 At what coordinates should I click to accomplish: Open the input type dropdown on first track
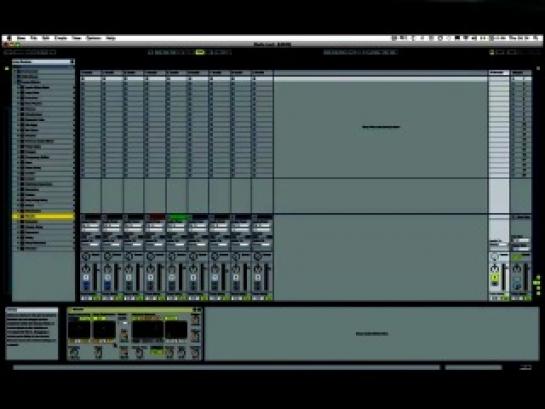pyautogui.click(x=91, y=226)
